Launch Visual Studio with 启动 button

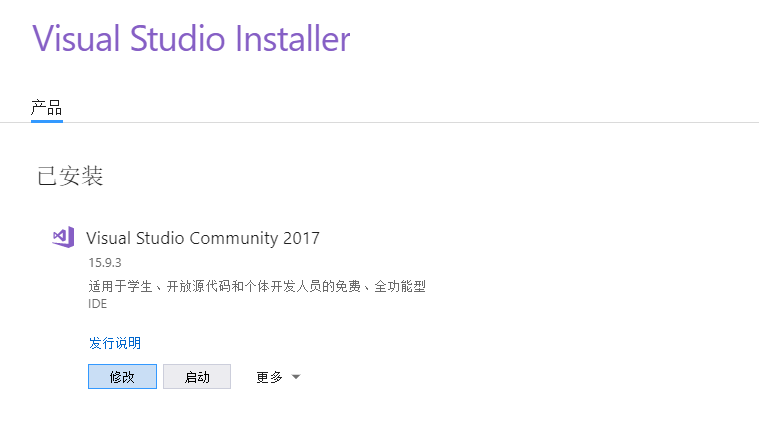pyautogui.click(x=197, y=377)
